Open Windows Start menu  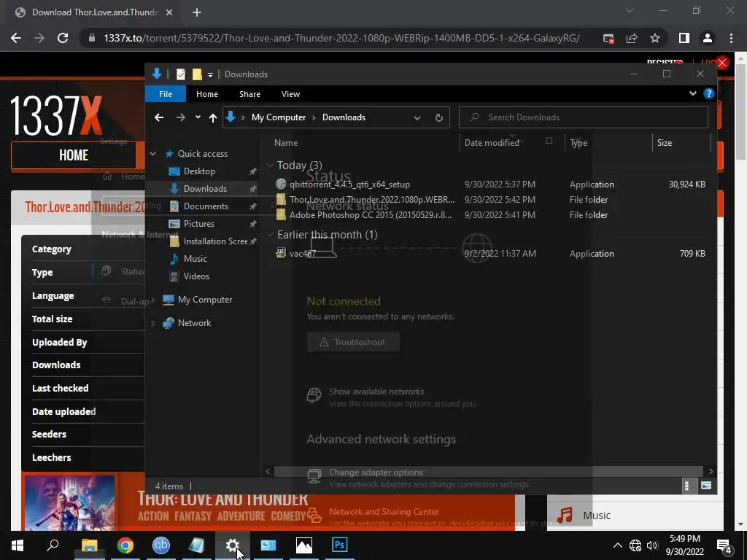18,545
